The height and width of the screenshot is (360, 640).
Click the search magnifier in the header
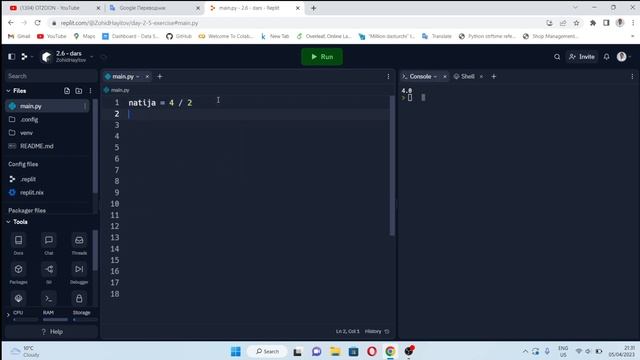coord(557,57)
